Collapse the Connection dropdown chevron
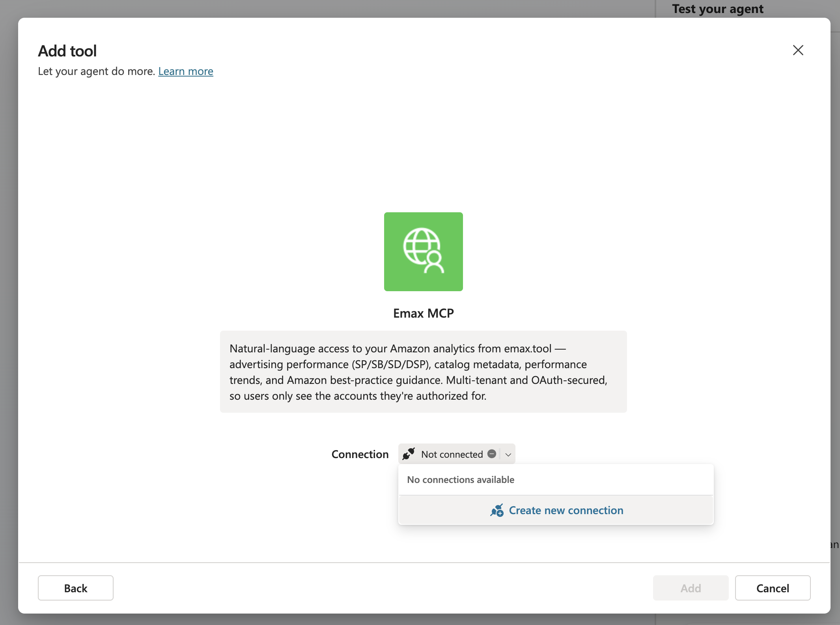The height and width of the screenshot is (625, 840). (x=508, y=454)
